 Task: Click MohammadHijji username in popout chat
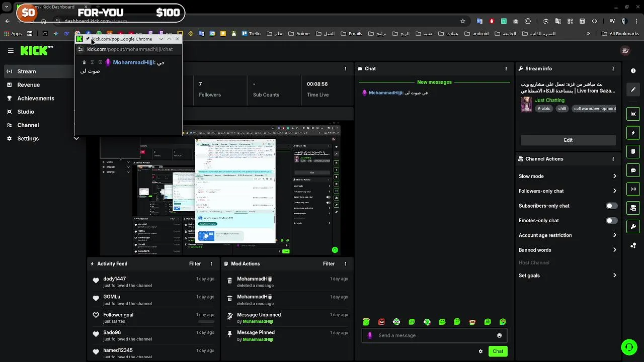coord(133,62)
